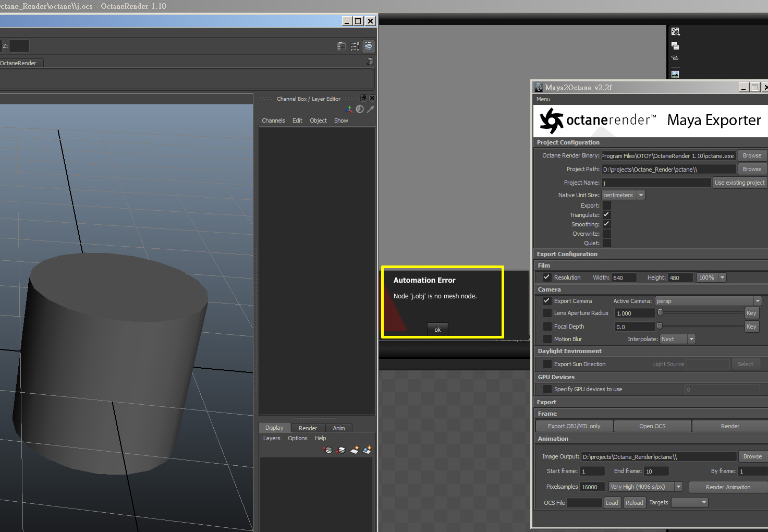This screenshot has height=532, width=768.
Task: Open the Options menu in Layer Editor
Action: coord(298,438)
